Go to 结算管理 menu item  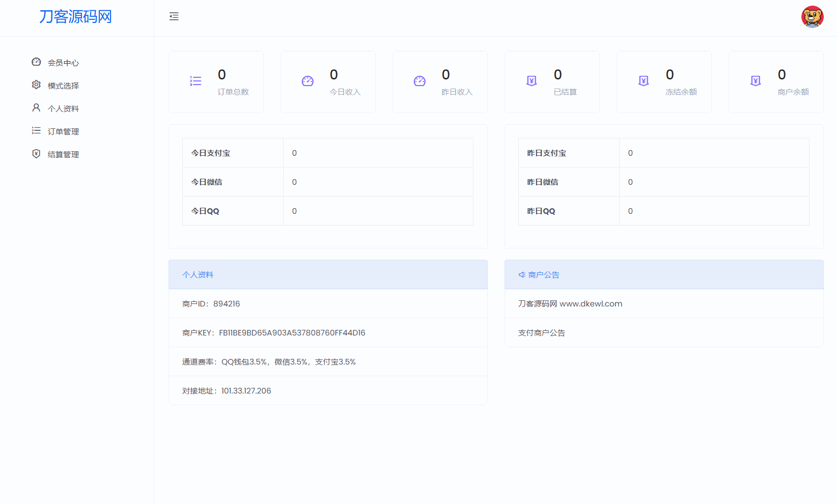[63, 154]
